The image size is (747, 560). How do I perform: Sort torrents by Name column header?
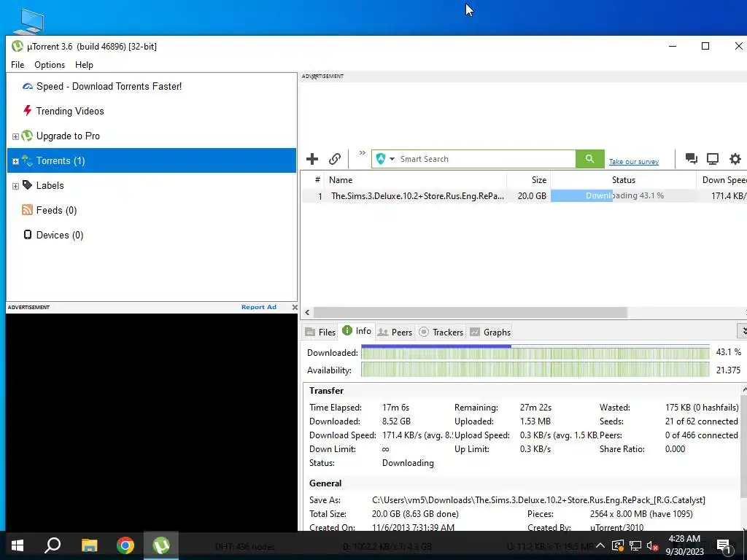pyautogui.click(x=415, y=180)
